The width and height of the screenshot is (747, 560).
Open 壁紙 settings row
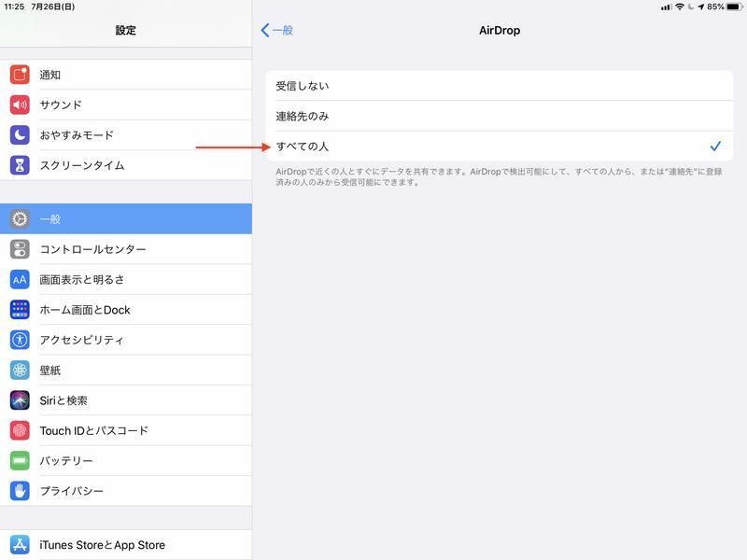click(x=126, y=370)
